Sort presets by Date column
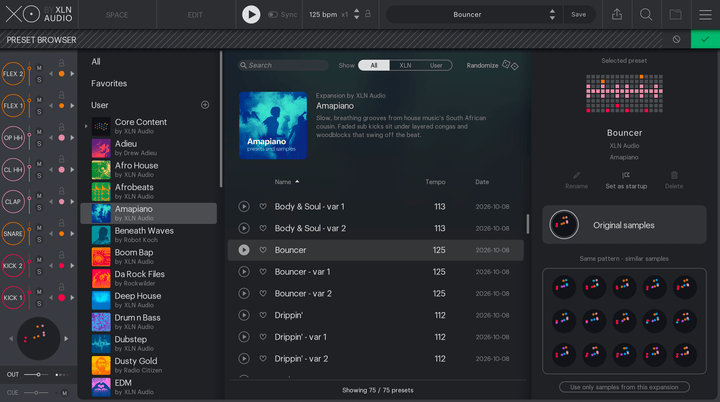 tap(482, 182)
